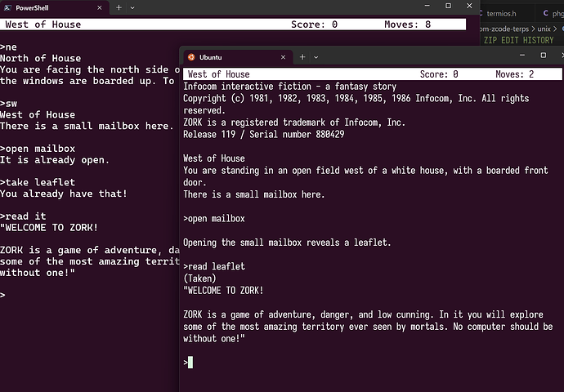Maximize the Ubuntu terminal window

coord(544,56)
